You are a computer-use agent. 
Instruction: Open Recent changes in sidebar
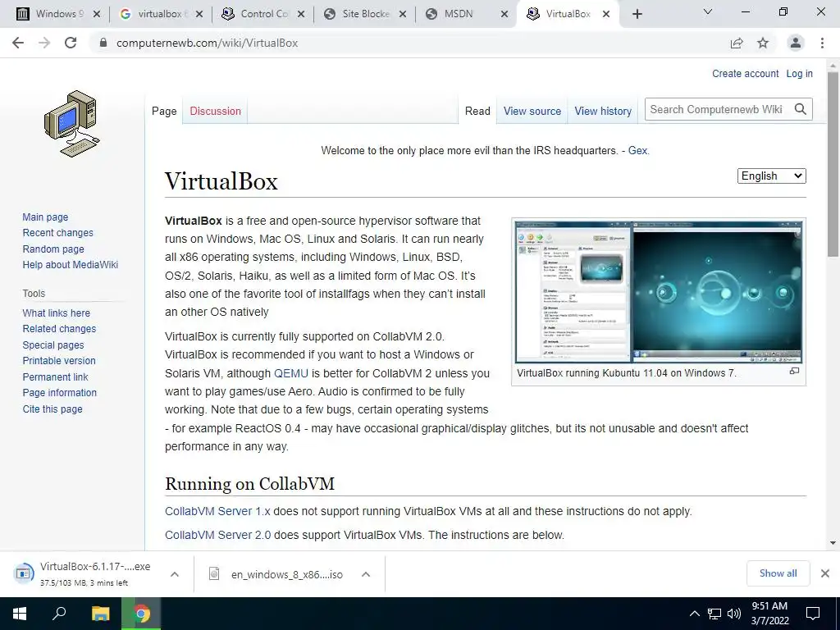pos(58,232)
